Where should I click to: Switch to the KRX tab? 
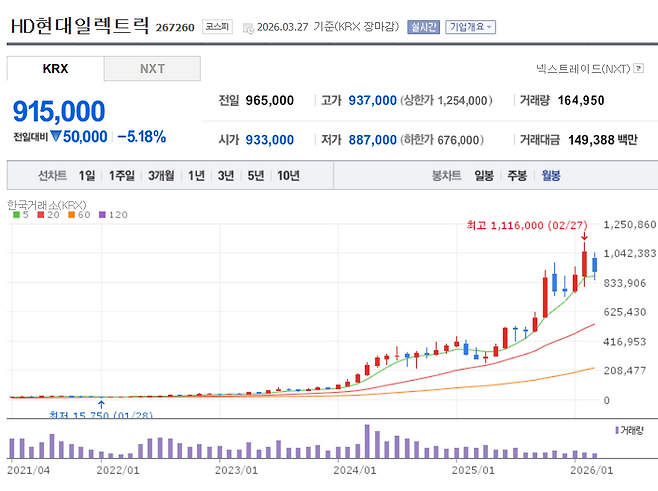(56, 69)
